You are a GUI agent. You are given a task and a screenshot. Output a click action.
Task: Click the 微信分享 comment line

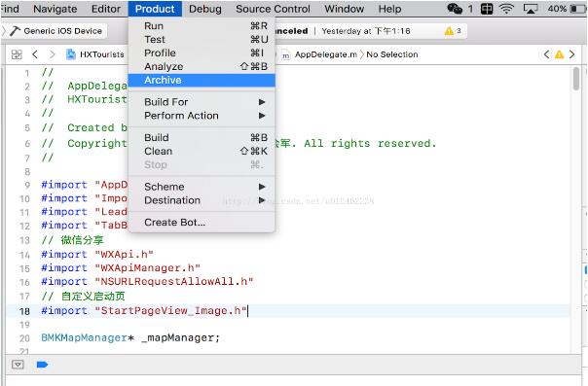72,240
